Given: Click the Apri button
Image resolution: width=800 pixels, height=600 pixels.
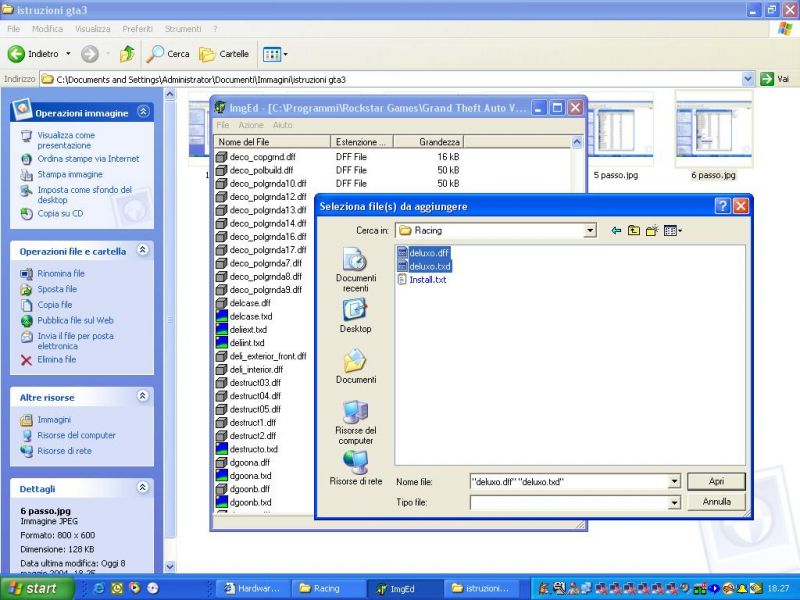Looking at the screenshot, I should pyautogui.click(x=716, y=481).
